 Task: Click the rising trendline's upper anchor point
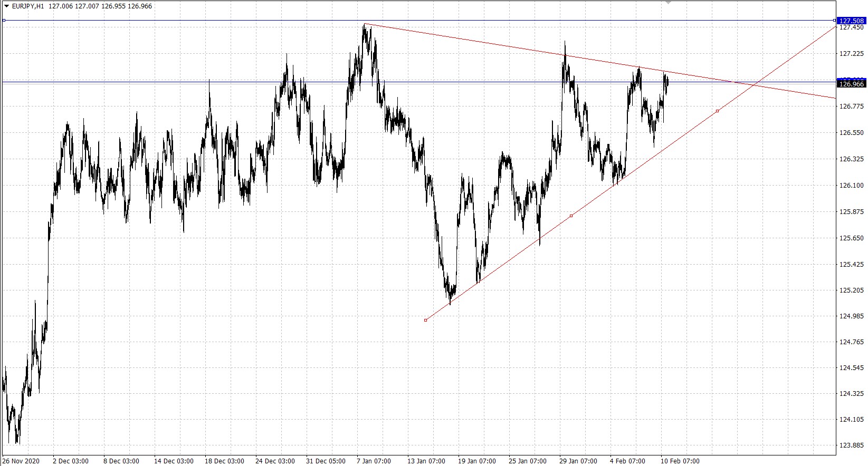(x=718, y=111)
